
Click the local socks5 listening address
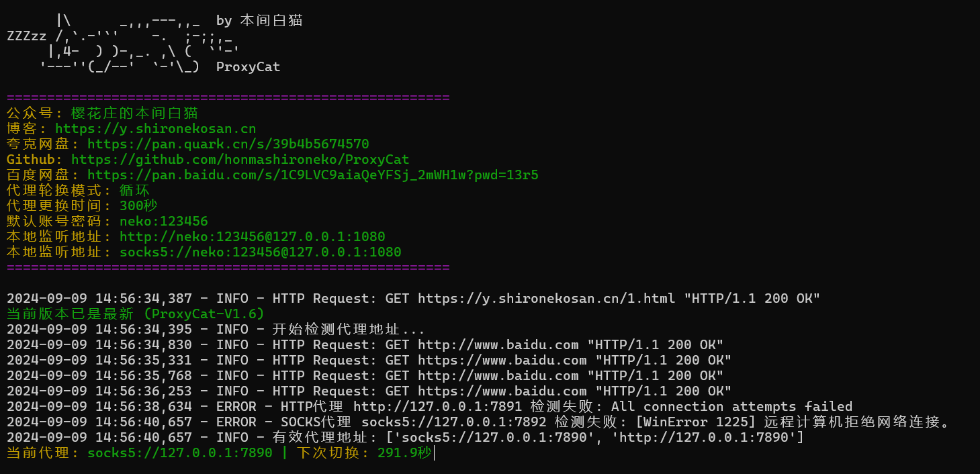pos(260,252)
